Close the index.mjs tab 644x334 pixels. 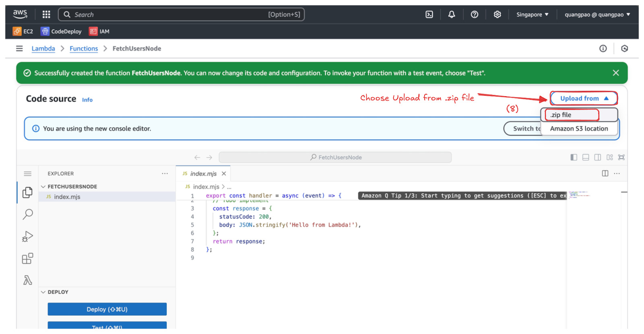(224, 174)
